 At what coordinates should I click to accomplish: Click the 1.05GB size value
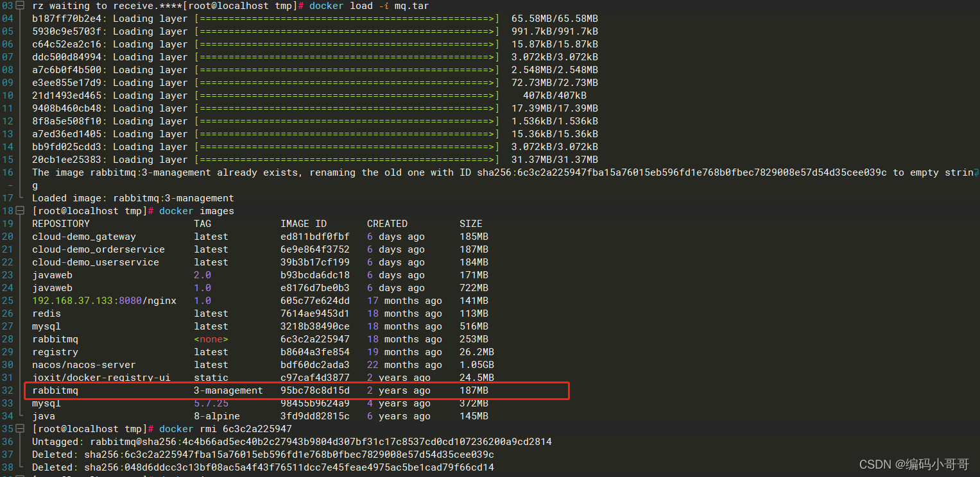477,365
